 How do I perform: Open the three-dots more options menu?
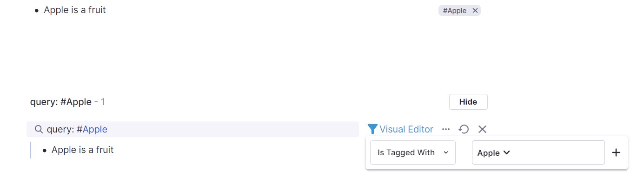tap(446, 129)
